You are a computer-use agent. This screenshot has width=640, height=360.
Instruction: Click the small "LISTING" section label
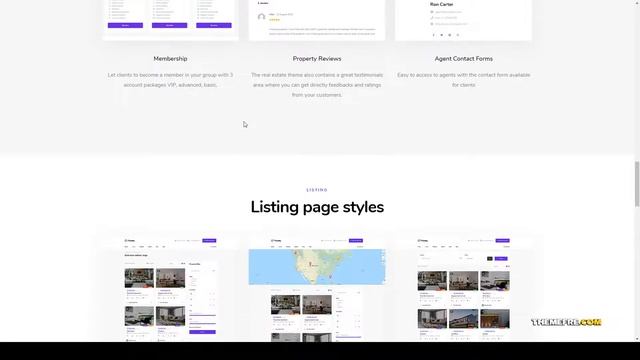tap(317, 190)
